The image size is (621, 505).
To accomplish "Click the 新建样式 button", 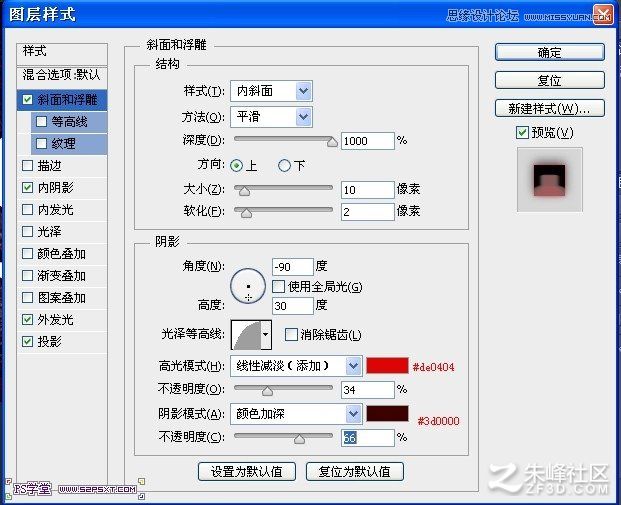I will point(550,108).
